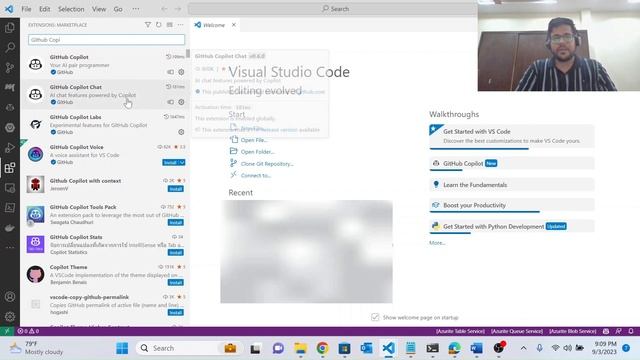
Task: Open the Accounts icon in activity bar
Action: [x=10, y=297]
